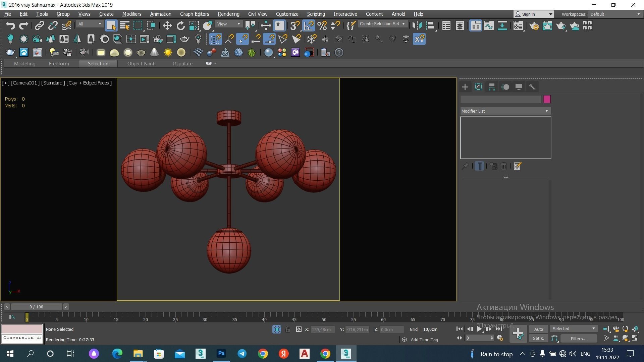644x362 pixels.
Task: Toggle Pin Stack in modifier panel
Action: tap(465, 166)
